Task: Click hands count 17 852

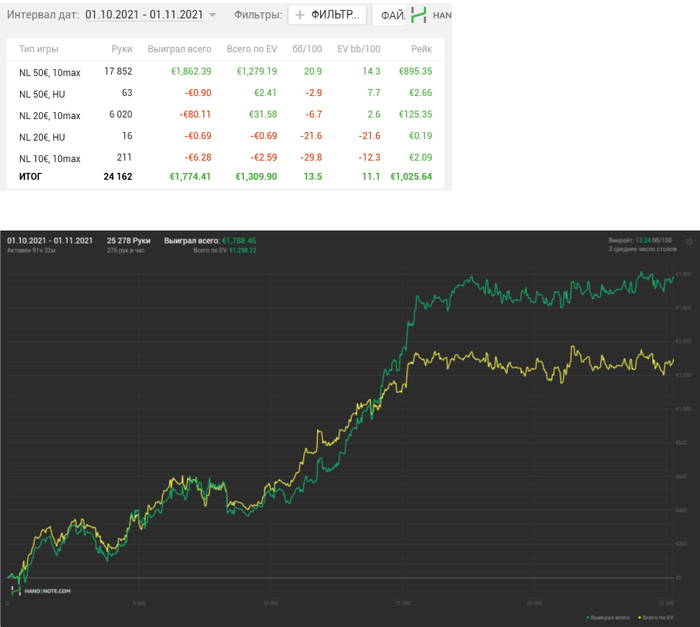Action: point(118,71)
